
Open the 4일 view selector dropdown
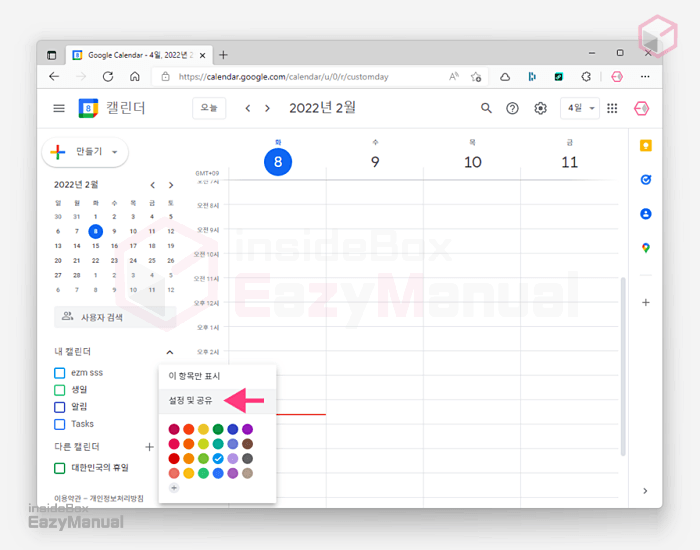point(580,108)
